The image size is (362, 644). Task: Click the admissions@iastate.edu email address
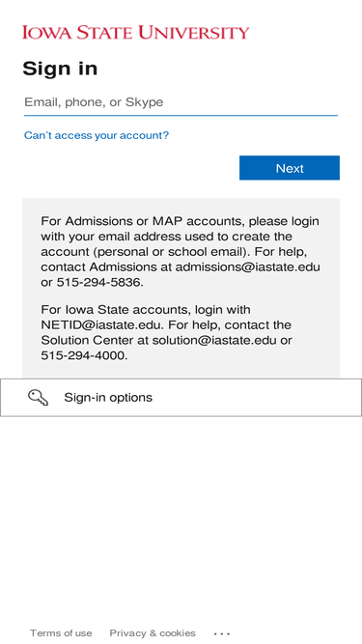coord(247,266)
